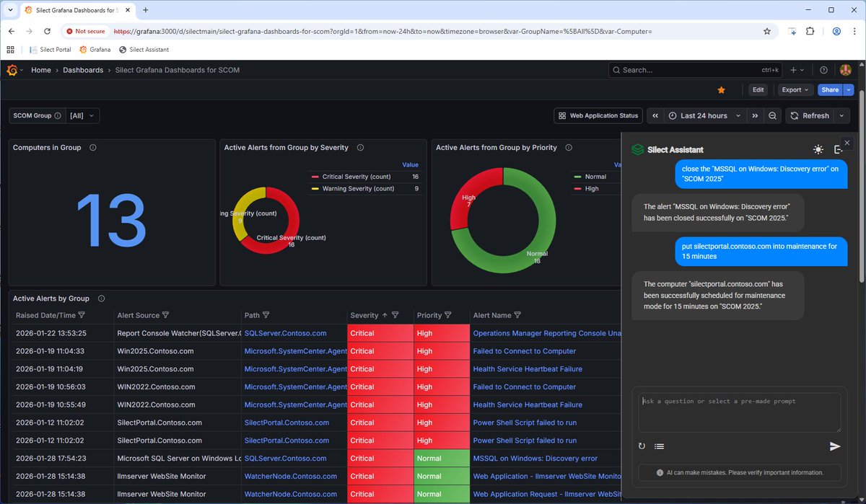
Task: Click the Refresh button
Action: click(809, 115)
